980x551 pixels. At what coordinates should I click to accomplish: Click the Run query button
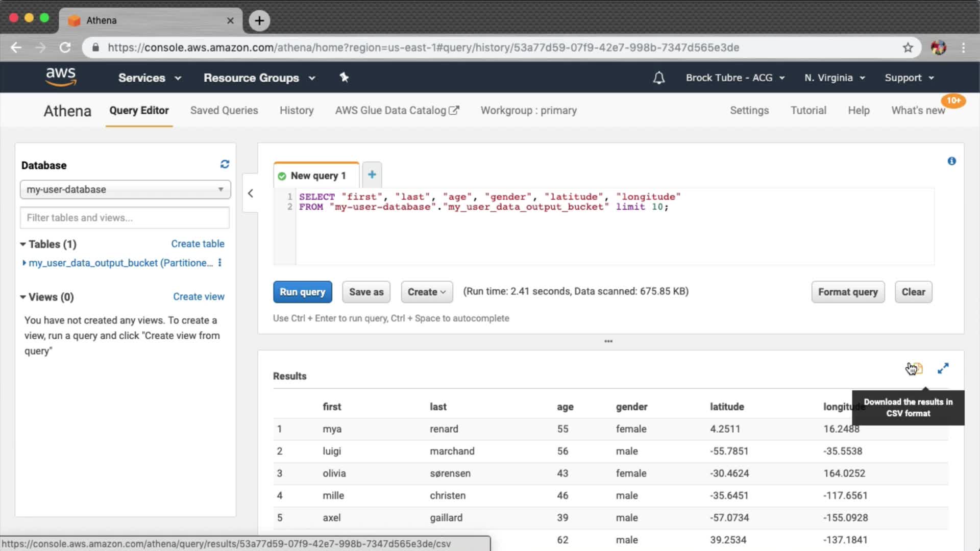tap(302, 292)
